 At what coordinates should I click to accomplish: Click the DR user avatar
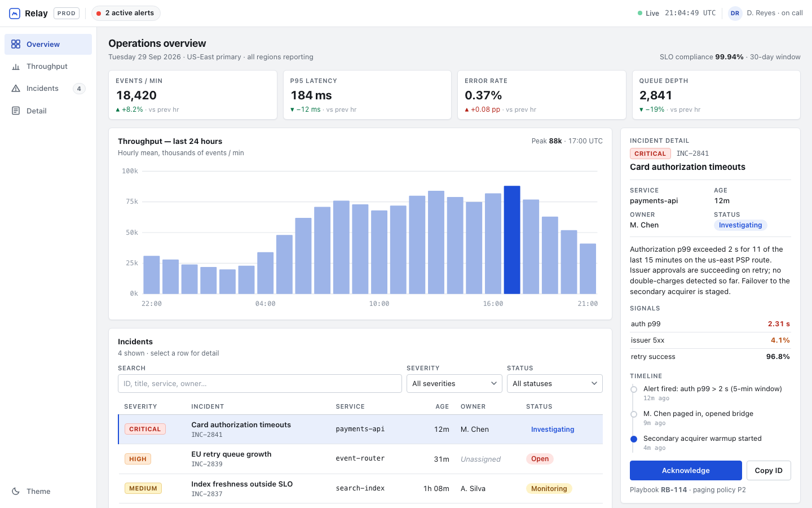(x=735, y=13)
